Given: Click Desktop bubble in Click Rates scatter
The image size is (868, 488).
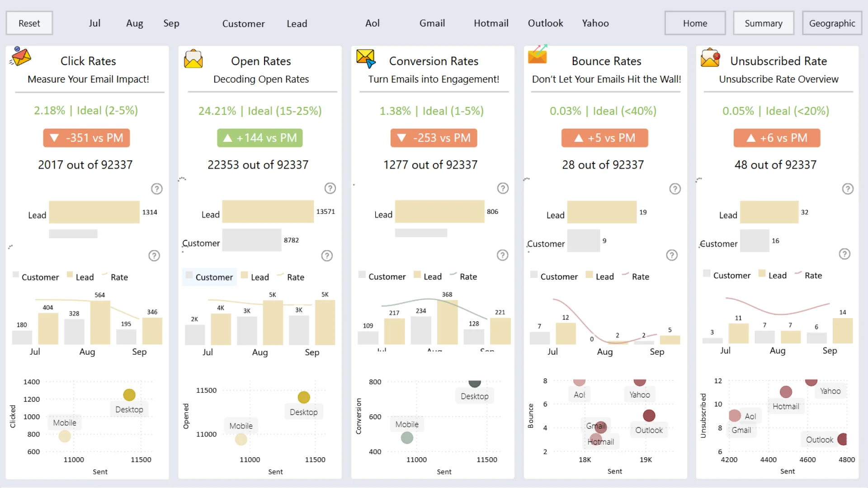Looking at the screenshot, I should [129, 395].
